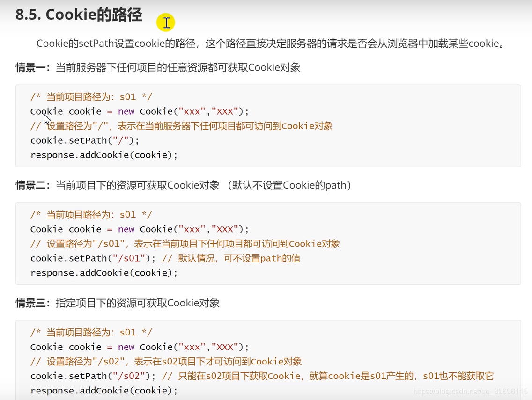Viewport: 532px width, 400px height.
Task: Click the comment '只能在s02项目下获取Cookie'
Action: point(328,376)
